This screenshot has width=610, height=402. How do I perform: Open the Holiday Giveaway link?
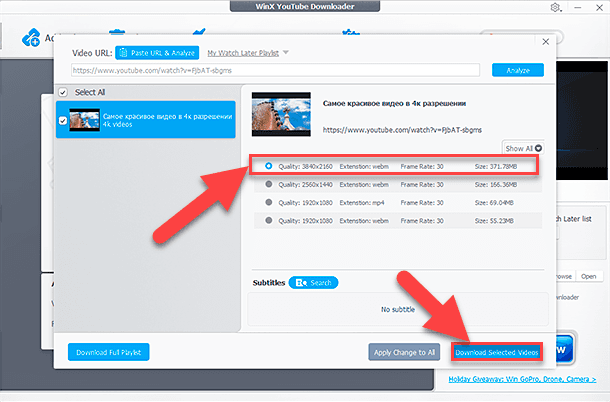522,379
